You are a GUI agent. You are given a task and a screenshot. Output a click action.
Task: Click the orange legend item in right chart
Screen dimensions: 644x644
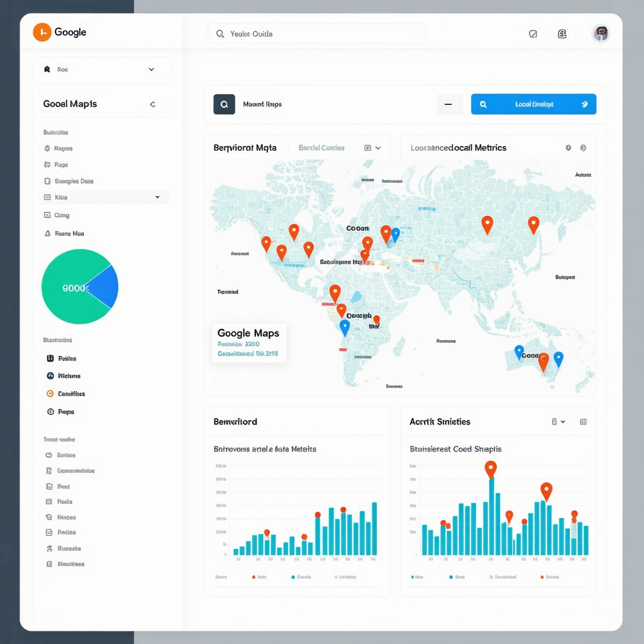click(x=550, y=577)
